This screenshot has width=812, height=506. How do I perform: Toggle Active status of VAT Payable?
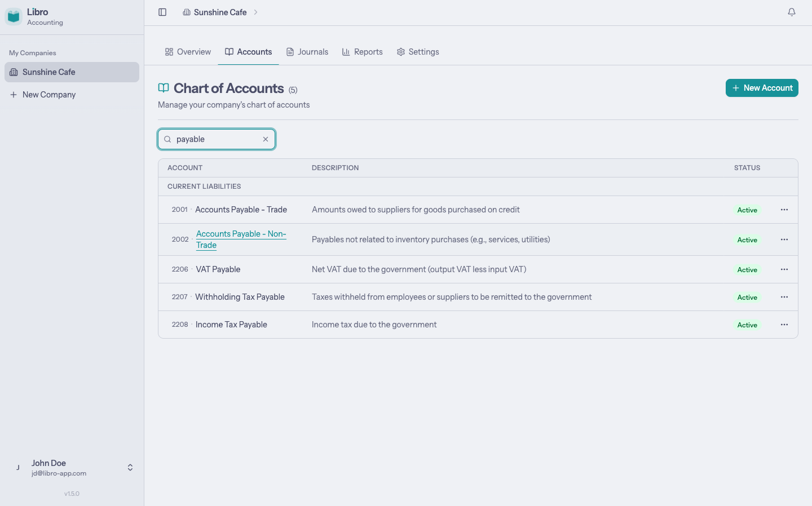pos(747,269)
